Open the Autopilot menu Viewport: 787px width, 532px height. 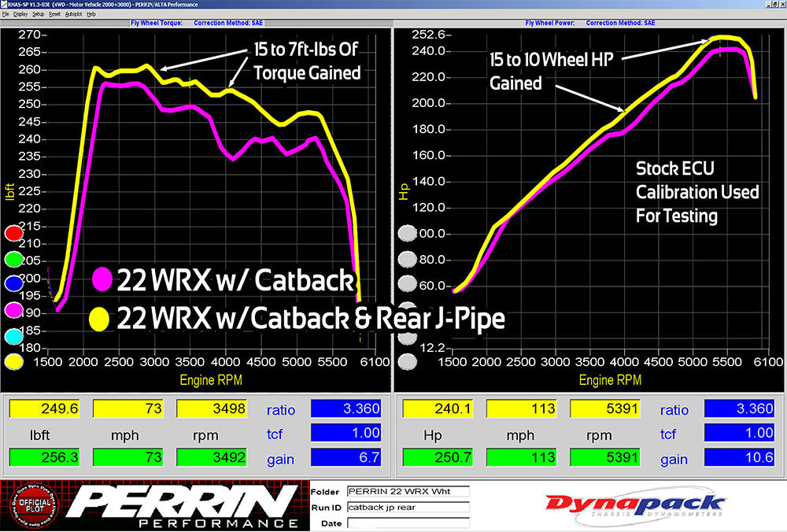(73, 14)
